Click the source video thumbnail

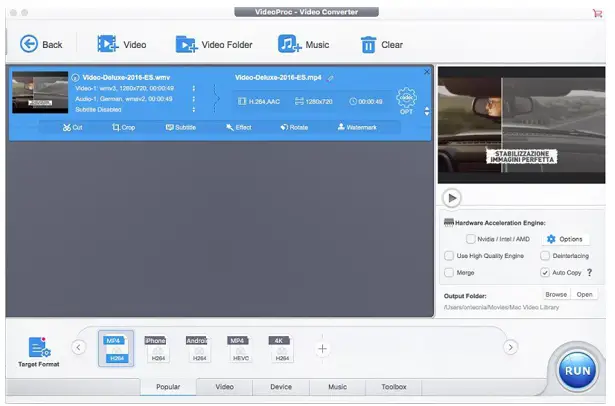point(40,93)
